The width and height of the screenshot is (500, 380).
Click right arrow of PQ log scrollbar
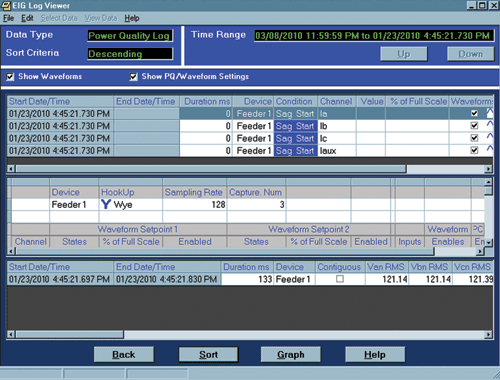[x=488, y=169]
